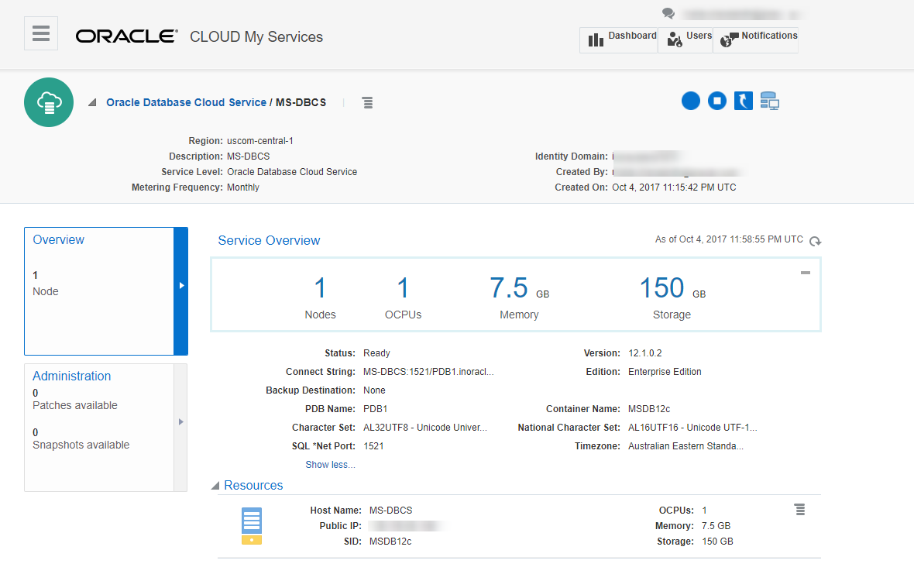Screen dimensions: 914x588
Task: Click the Created On date value
Action: tap(674, 187)
